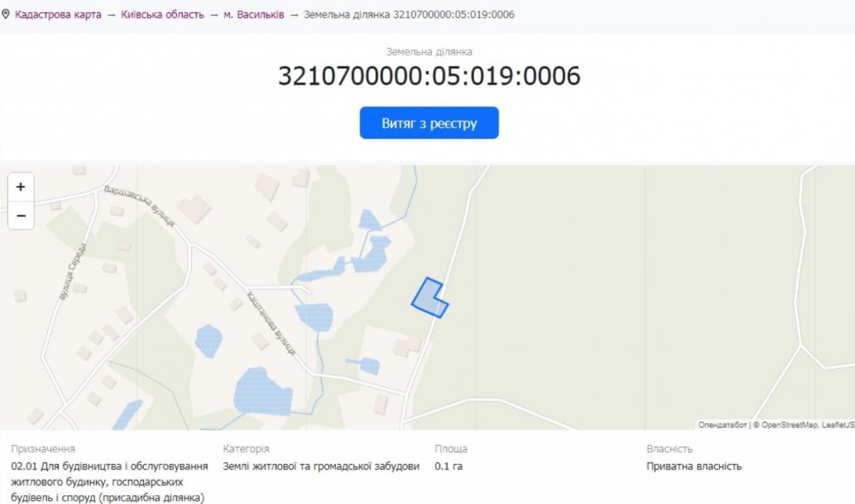Follow the LeafletJS attribution link
Viewport: 855px width, 504px height.
coord(838,425)
